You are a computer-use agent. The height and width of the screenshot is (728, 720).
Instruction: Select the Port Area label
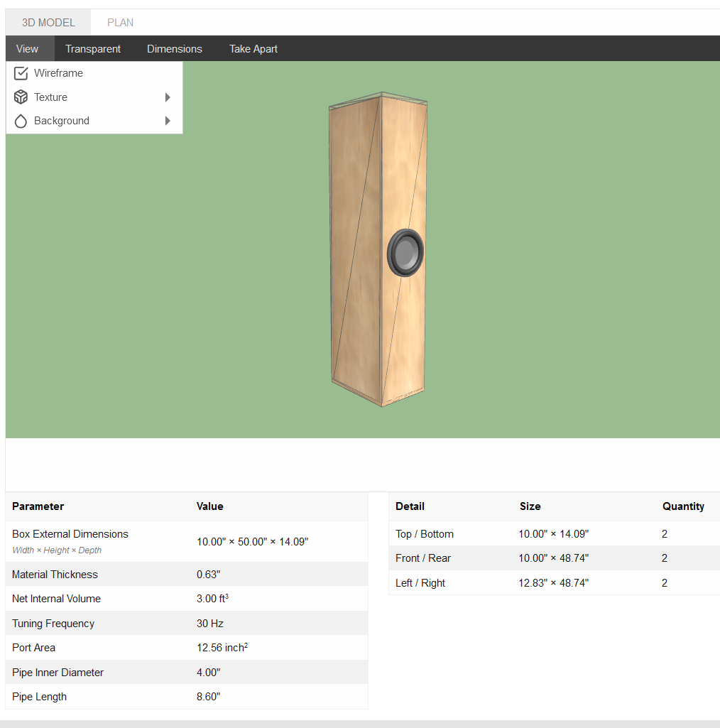(33, 648)
